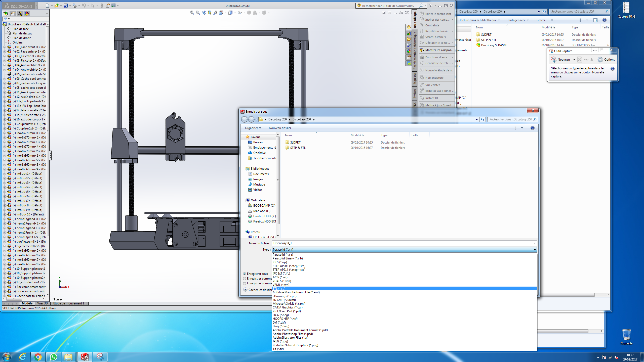Switch to the Etude de mouvement 1 tab
The height and width of the screenshot is (362, 644).
click(69, 303)
